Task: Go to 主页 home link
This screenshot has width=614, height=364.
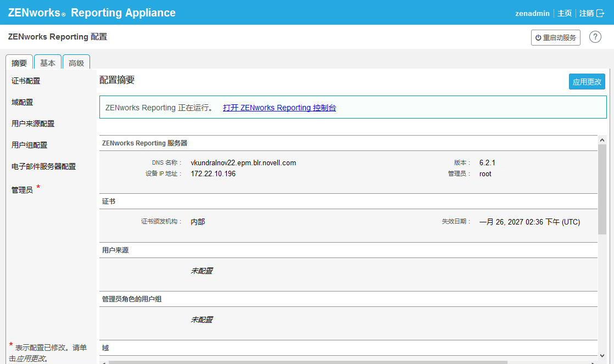Action: click(x=565, y=13)
